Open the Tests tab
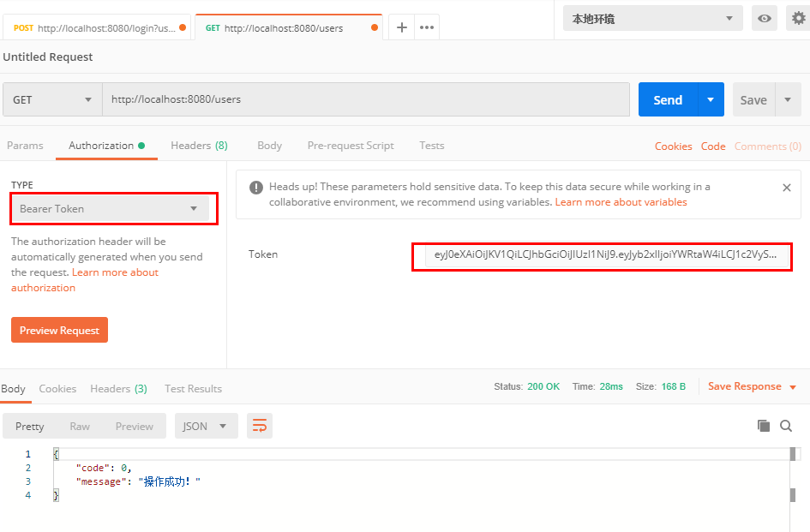The height and width of the screenshot is (532, 810). [x=431, y=146]
